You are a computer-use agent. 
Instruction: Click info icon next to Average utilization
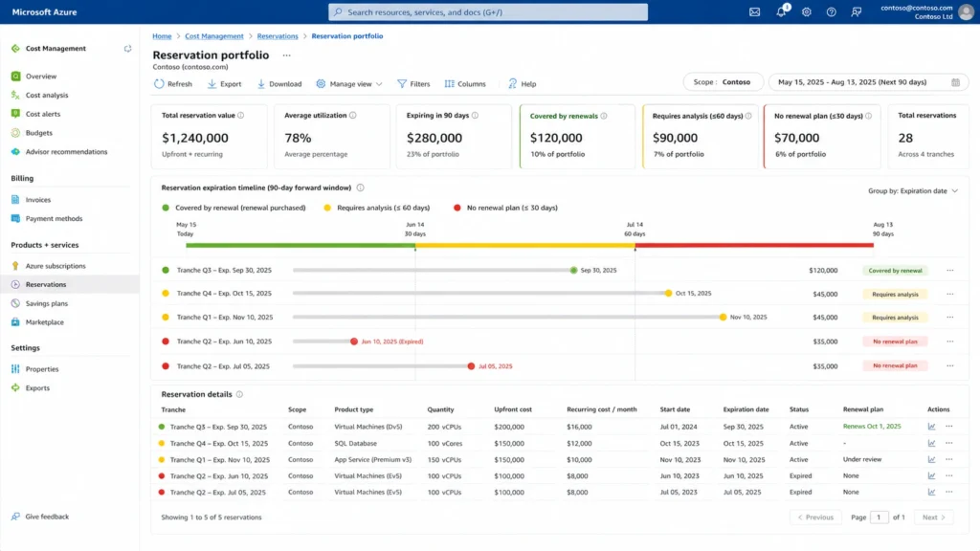click(x=352, y=116)
